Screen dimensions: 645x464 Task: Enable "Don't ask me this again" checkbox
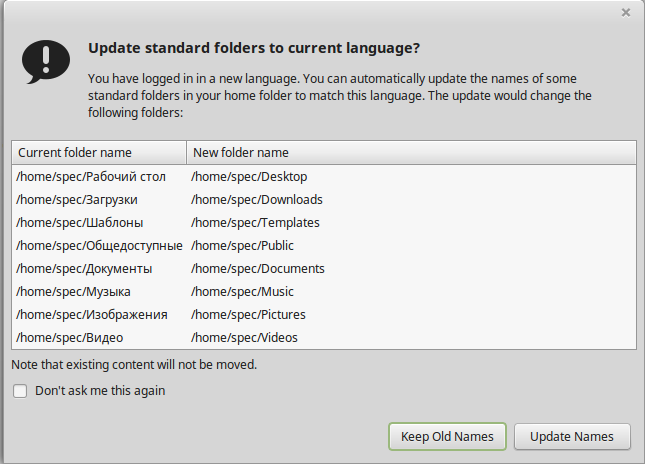pos(20,391)
